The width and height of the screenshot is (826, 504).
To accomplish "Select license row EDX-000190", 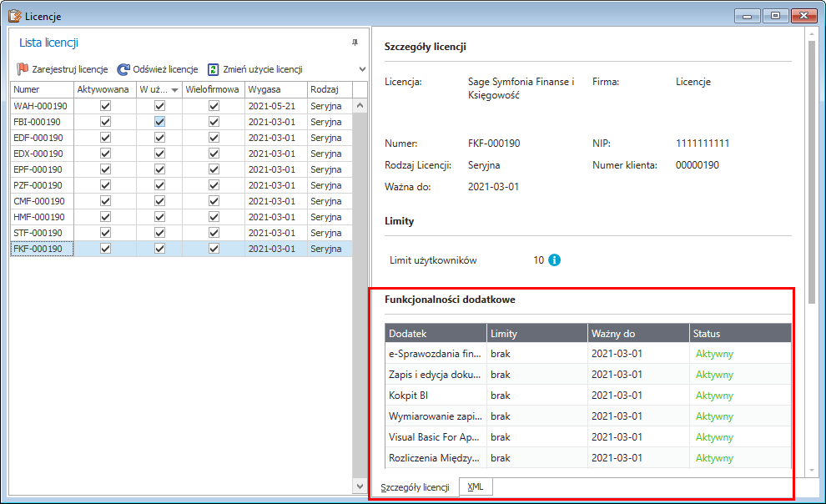I will pyautogui.click(x=181, y=154).
